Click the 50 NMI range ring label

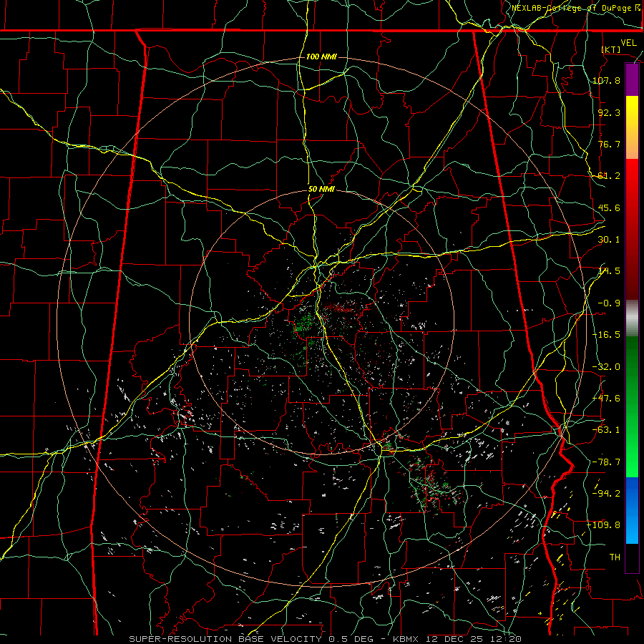tap(321, 190)
